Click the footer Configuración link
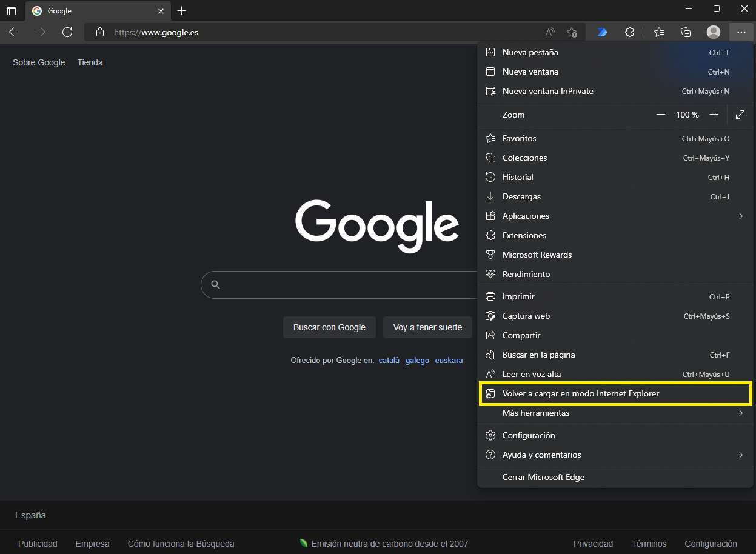The width and height of the screenshot is (756, 554). 711,544
